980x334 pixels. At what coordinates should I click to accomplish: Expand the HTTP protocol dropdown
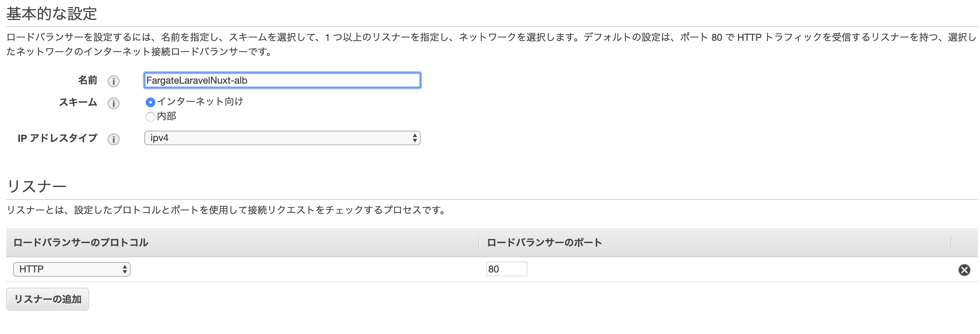[x=71, y=269]
